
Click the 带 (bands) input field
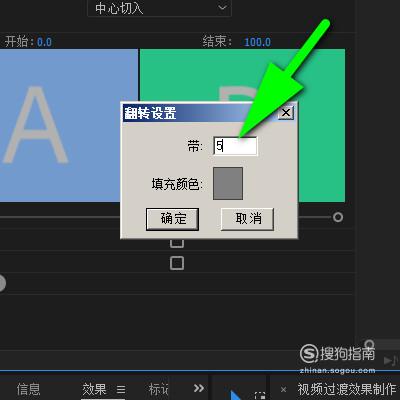click(235, 146)
